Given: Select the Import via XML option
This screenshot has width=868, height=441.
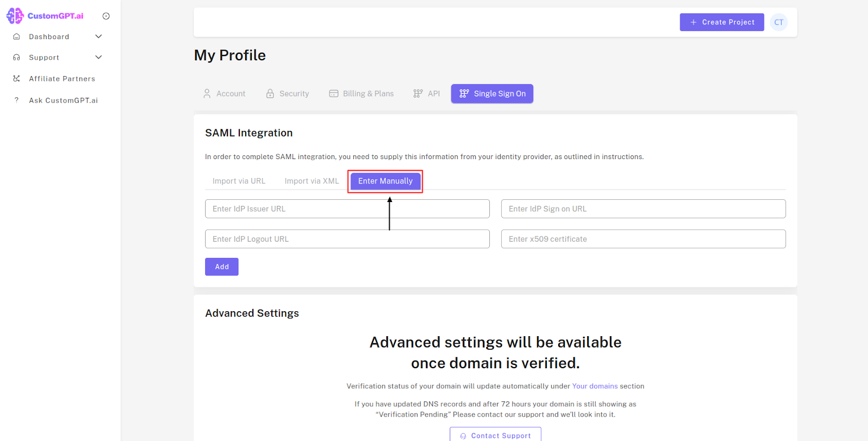Looking at the screenshot, I should [311, 181].
